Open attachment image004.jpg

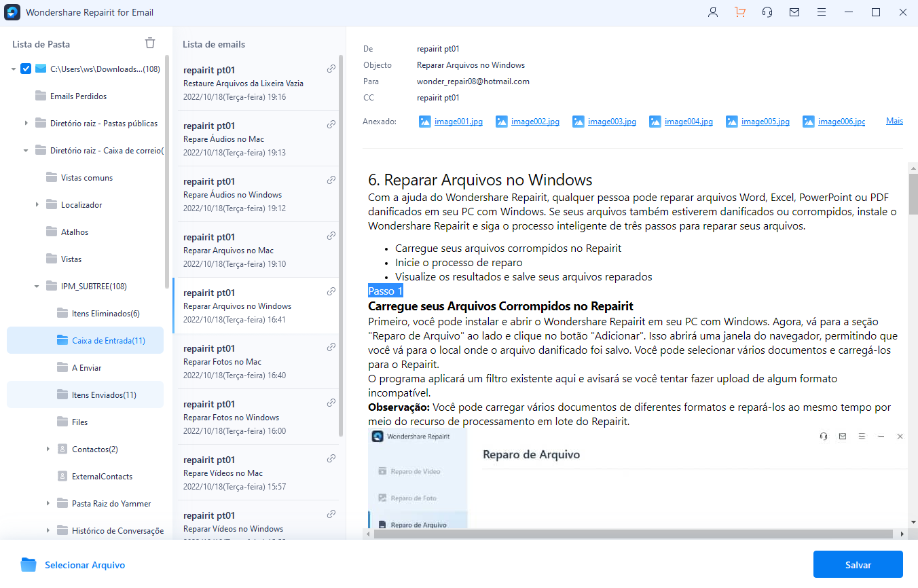688,122
